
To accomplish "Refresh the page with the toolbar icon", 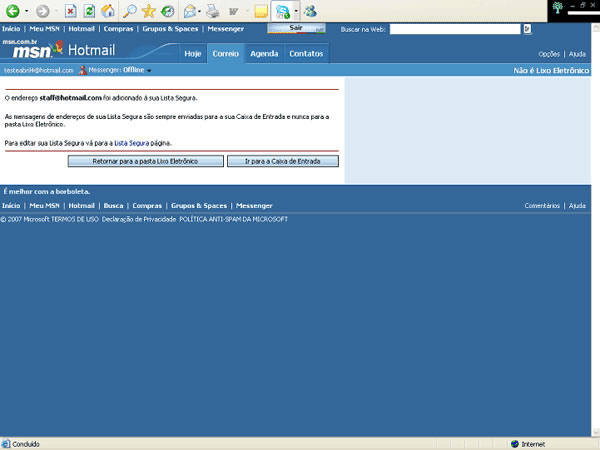I will coord(89,11).
